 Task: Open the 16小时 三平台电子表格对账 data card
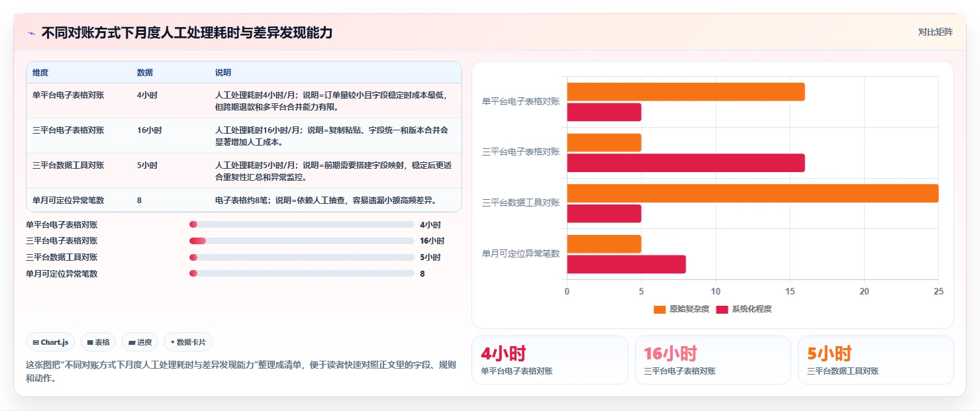click(x=712, y=360)
